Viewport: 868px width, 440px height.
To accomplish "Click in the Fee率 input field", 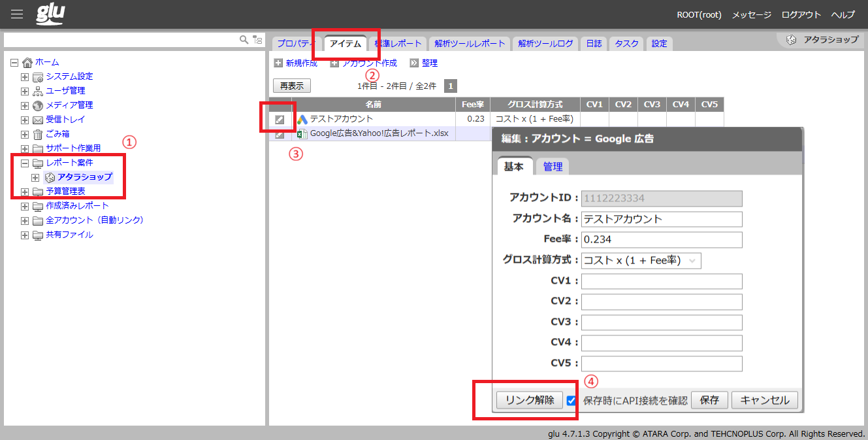I will (662, 240).
